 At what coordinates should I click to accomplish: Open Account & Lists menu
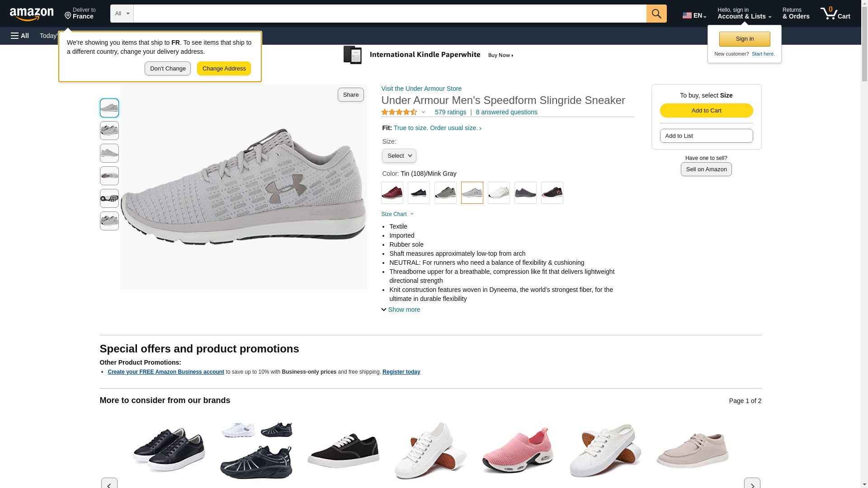pyautogui.click(x=744, y=14)
